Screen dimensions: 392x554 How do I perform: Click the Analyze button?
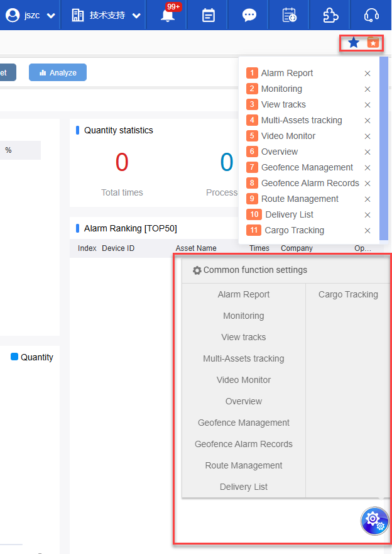[x=58, y=72]
